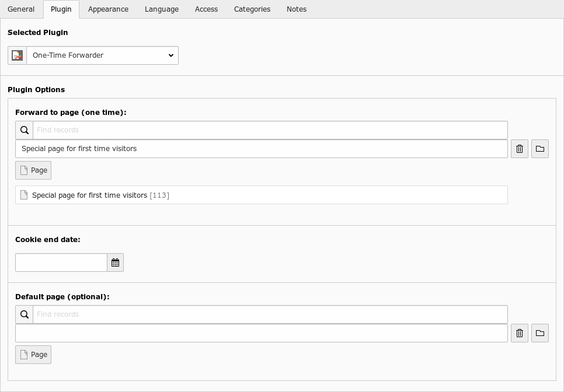This screenshot has width=564, height=392.
Task: Open the Language tab
Action: tap(162, 9)
